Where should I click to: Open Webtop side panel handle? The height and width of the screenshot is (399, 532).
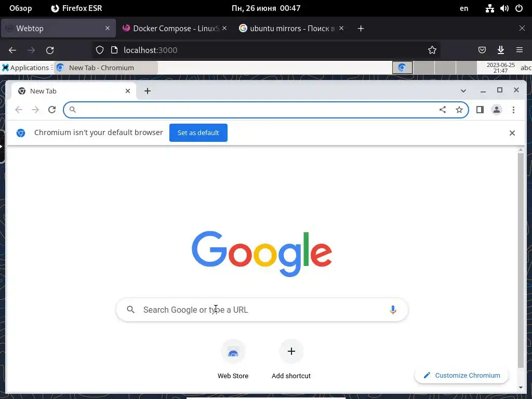tap(2, 147)
